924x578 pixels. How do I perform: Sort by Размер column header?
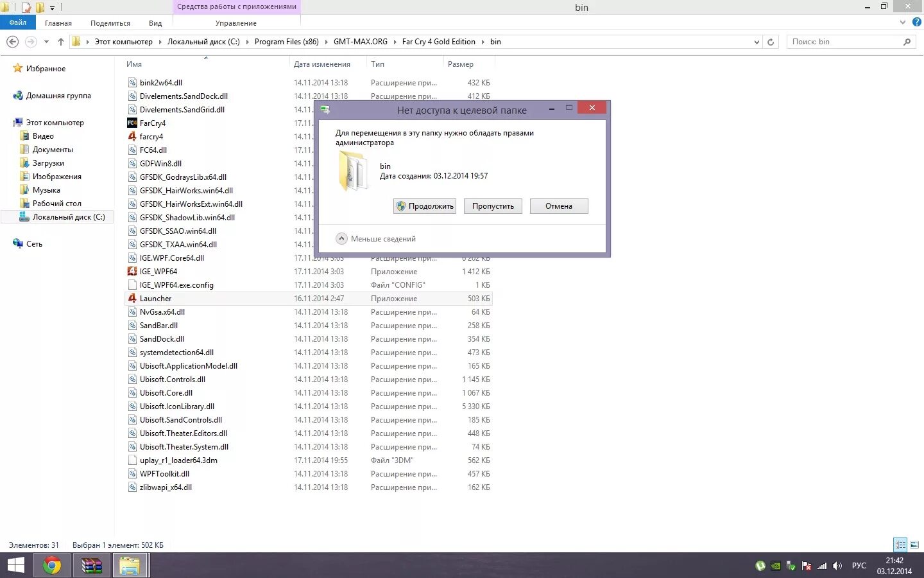(461, 64)
